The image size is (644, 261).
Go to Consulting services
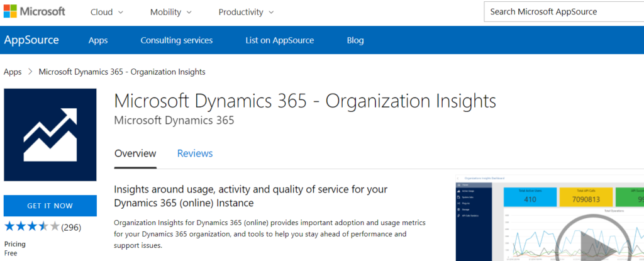point(177,40)
